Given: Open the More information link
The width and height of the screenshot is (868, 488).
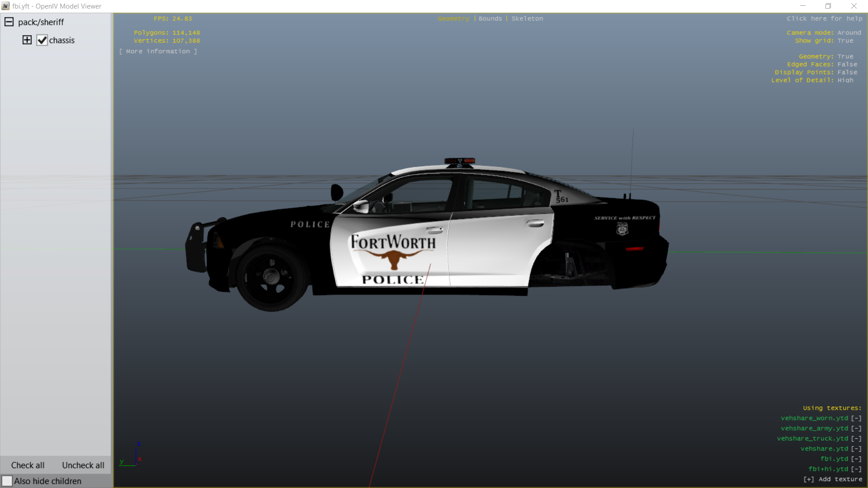Looking at the screenshot, I should point(158,51).
